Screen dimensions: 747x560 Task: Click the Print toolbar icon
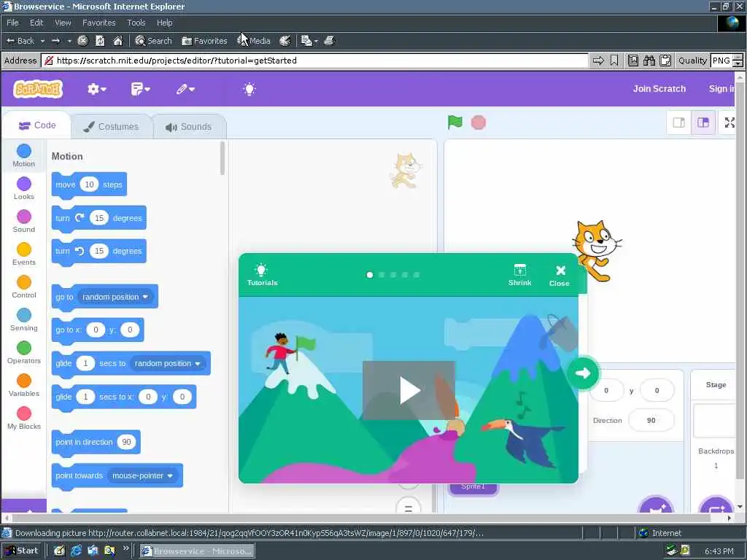pos(329,41)
